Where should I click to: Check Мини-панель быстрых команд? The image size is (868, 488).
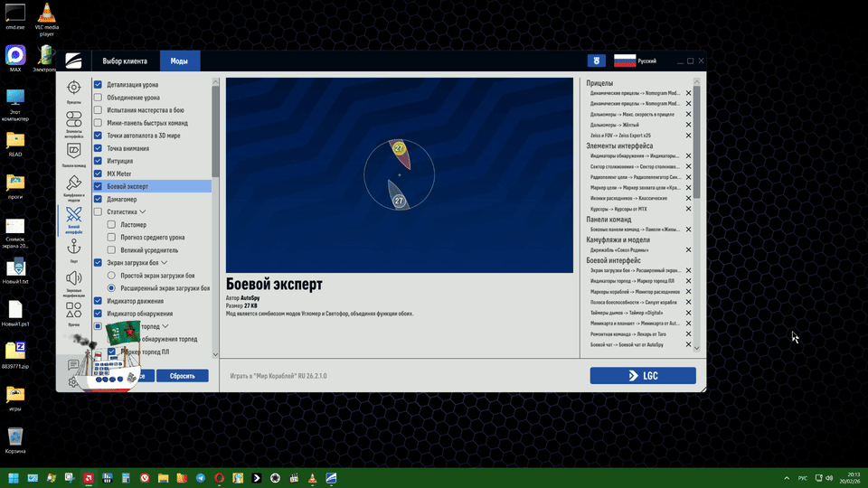tap(98, 123)
